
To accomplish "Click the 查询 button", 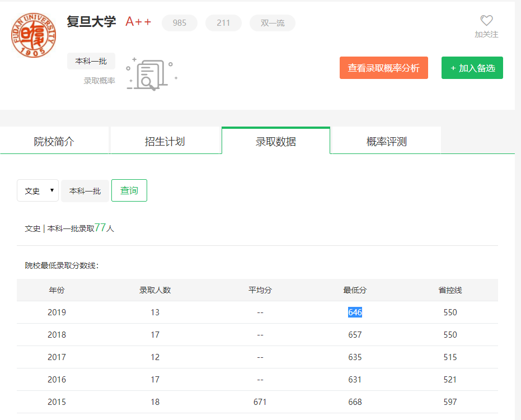I will (129, 190).
